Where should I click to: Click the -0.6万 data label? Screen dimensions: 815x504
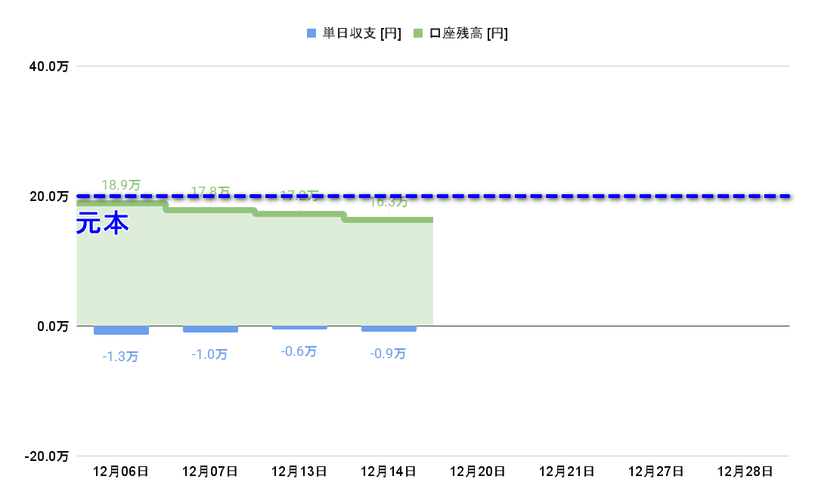point(299,351)
